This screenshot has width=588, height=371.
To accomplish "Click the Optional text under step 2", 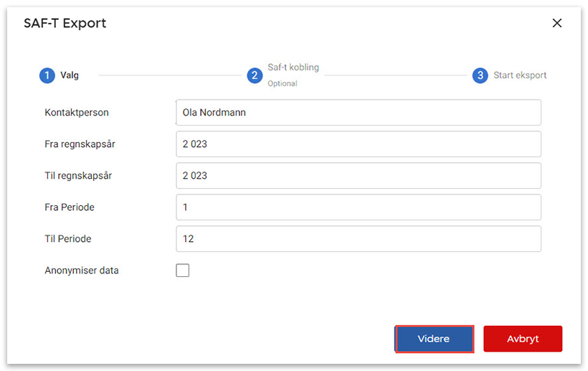I will [x=283, y=83].
